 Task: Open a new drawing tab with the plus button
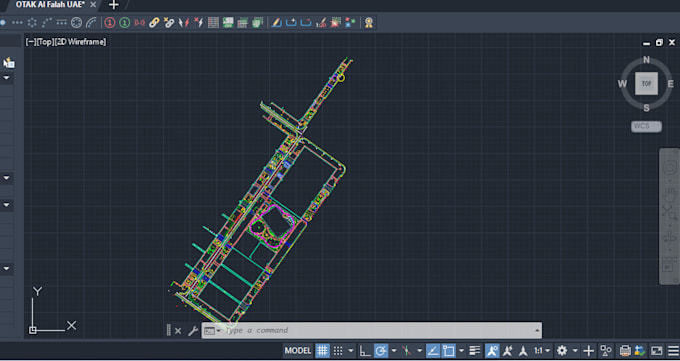tap(114, 5)
